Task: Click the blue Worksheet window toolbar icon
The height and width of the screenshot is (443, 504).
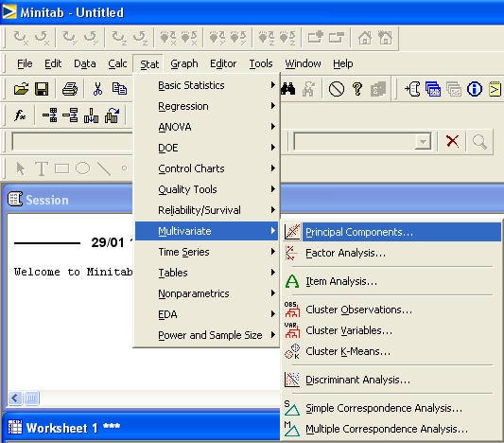Action: 433,89
